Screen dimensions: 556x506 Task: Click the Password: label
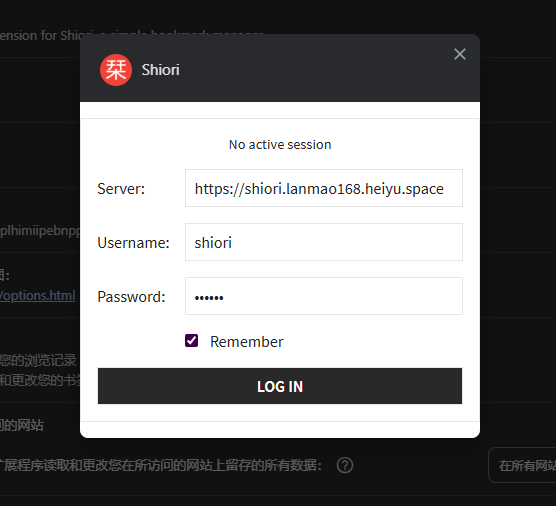click(x=131, y=297)
